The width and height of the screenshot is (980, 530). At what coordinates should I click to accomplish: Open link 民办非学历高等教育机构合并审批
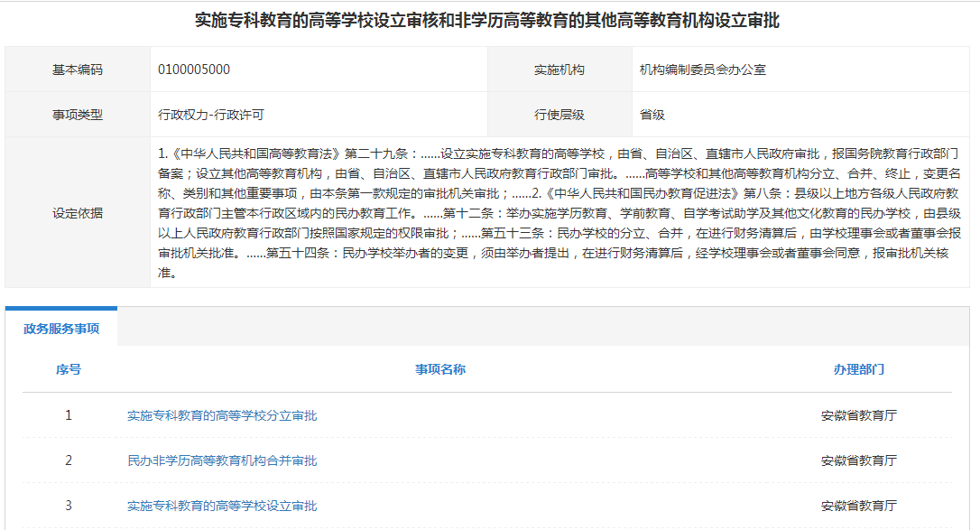222,461
